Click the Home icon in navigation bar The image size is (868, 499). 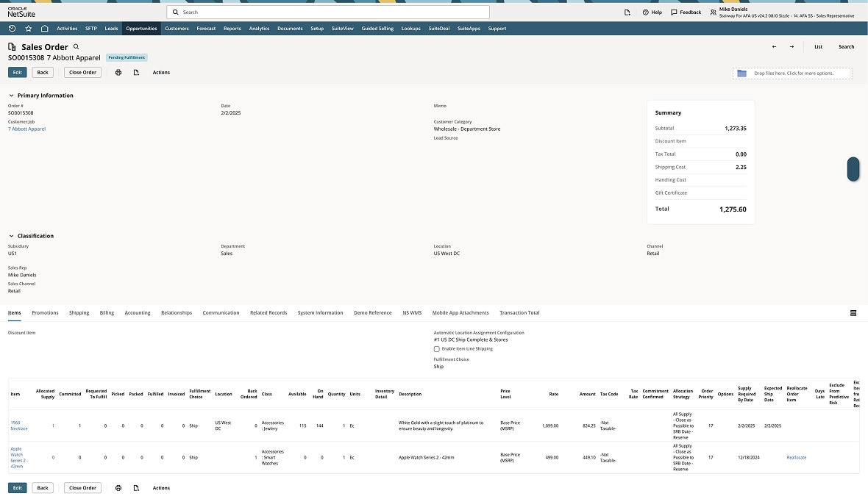click(x=45, y=28)
